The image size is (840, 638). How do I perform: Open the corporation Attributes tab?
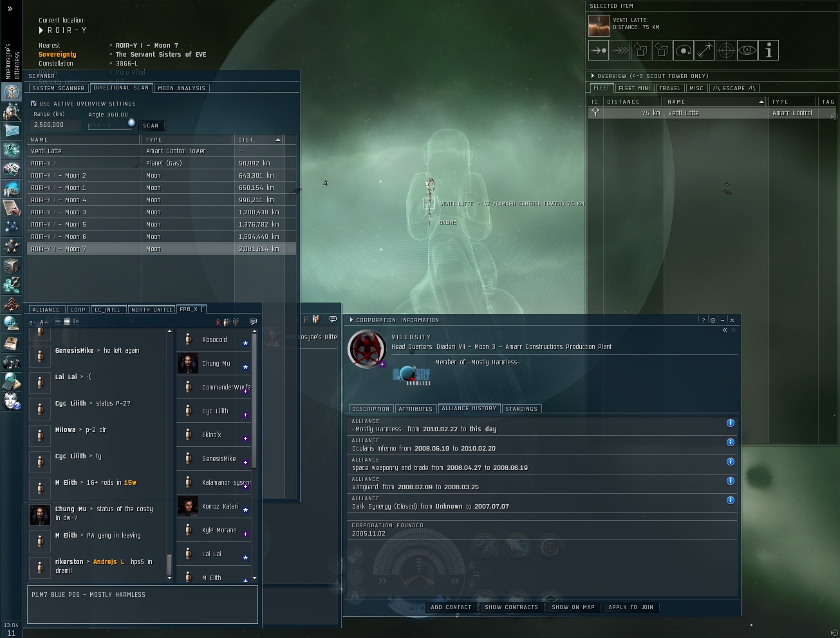pyautogui.click(x=416, y=409)
